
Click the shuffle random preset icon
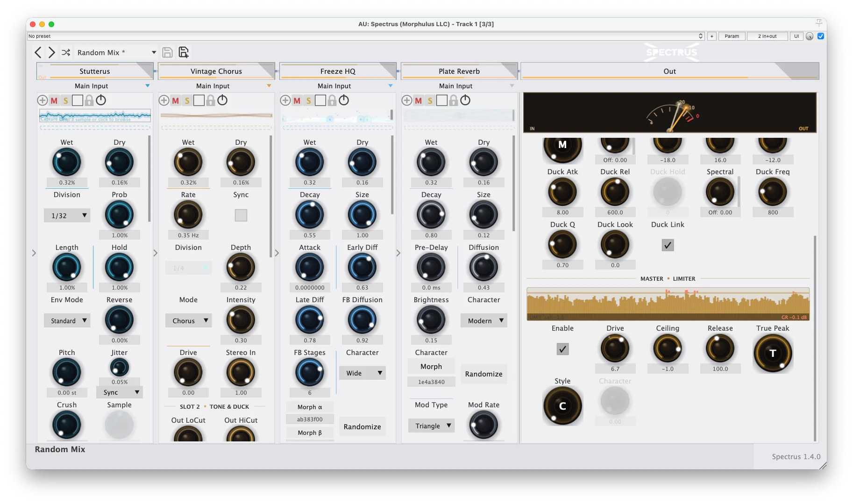click(x=66, y=52)
